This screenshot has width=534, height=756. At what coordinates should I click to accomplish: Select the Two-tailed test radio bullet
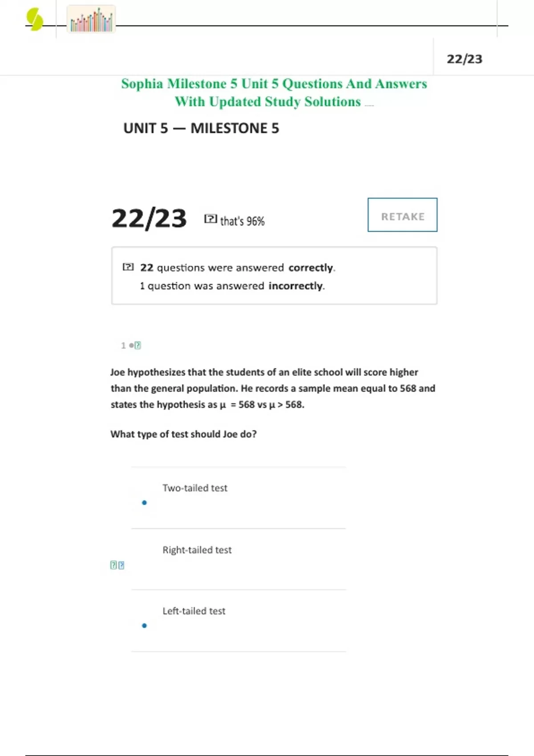coord(144,503)
